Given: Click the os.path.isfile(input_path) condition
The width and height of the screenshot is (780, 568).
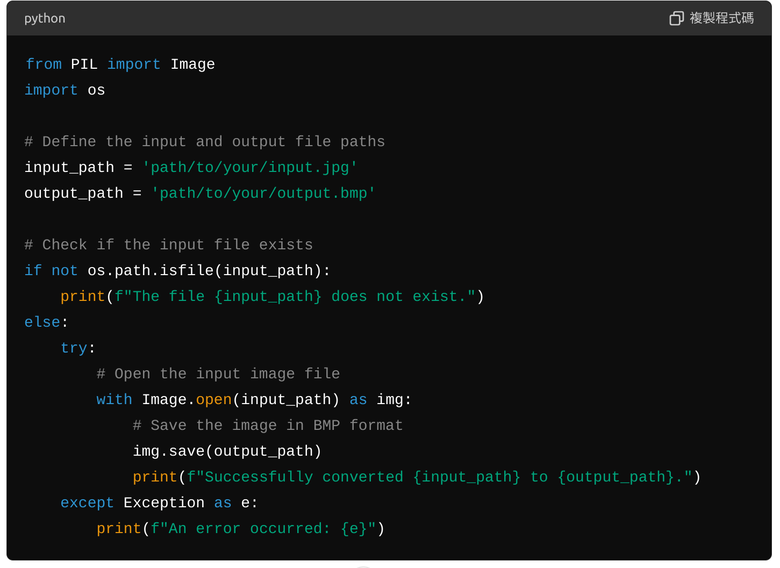Looking at the screenshot, I should (204, 271).
